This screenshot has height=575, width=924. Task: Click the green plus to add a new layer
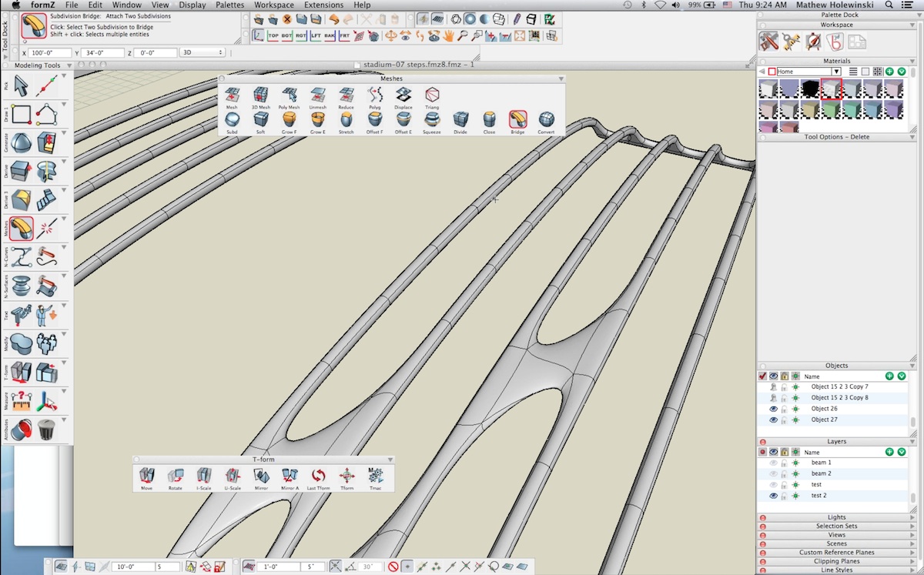(889, 453)
